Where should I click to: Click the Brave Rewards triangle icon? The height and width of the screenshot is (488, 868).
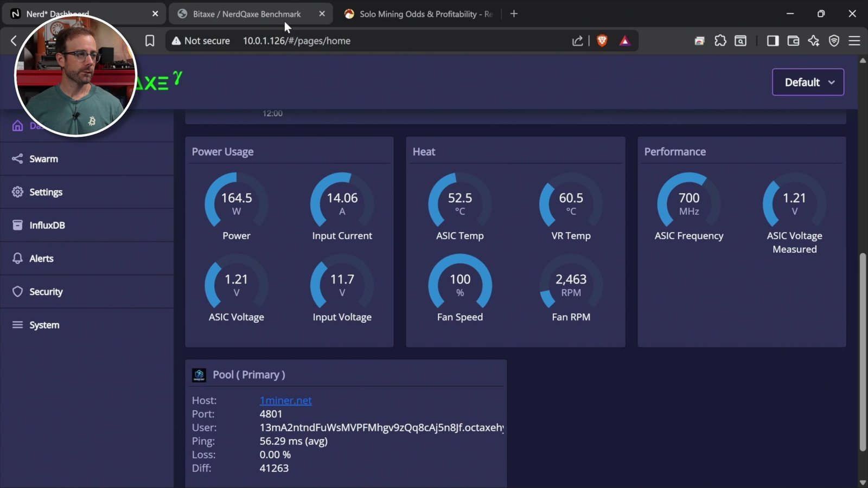[625, 41]
